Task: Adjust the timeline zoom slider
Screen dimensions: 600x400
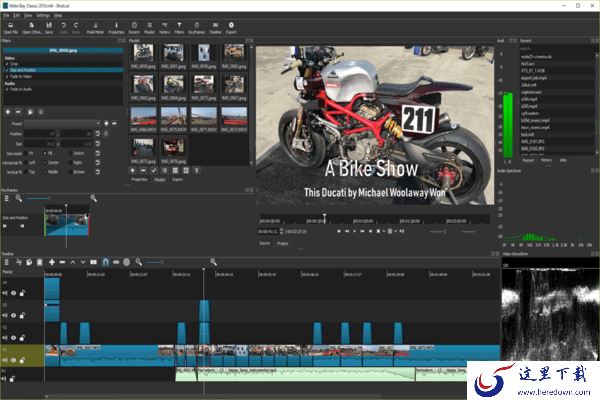Action: 155,262
